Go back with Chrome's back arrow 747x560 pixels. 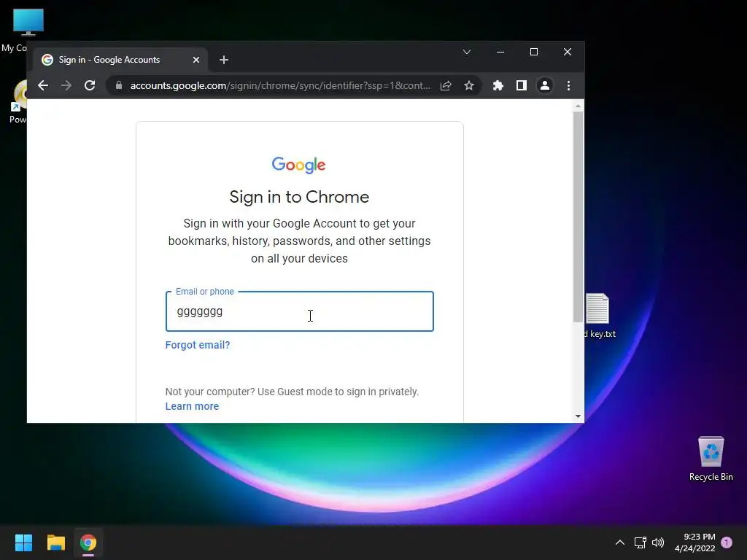coord(43,85)
